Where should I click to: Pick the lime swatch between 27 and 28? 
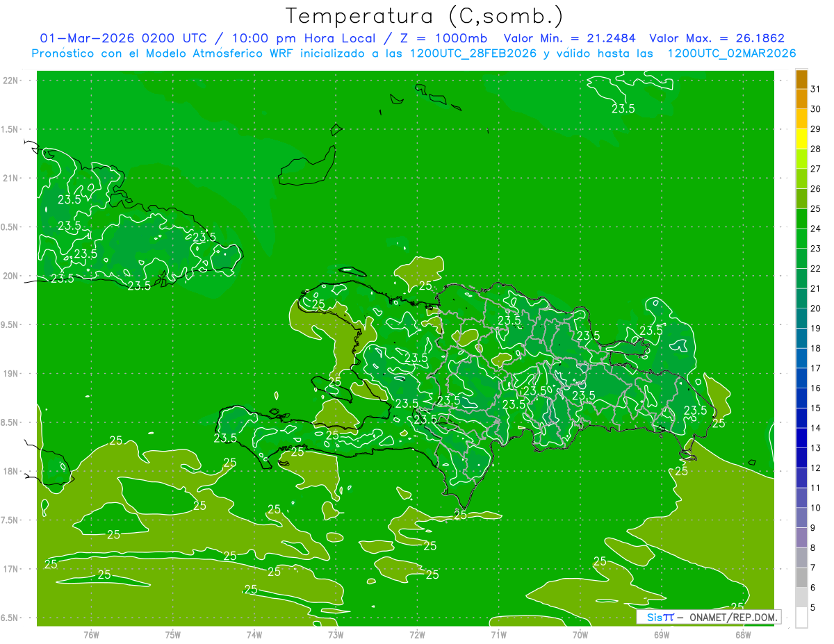pyautogui.click(x=801, y=158)
